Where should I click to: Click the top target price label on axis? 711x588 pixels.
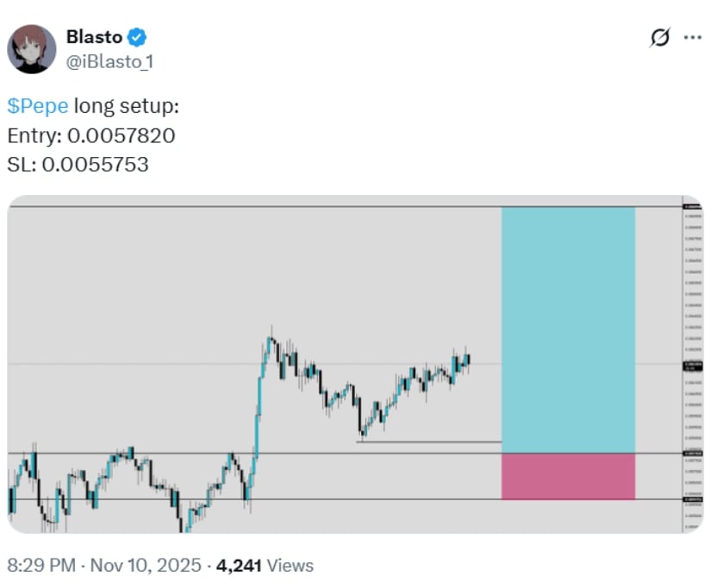691,207
